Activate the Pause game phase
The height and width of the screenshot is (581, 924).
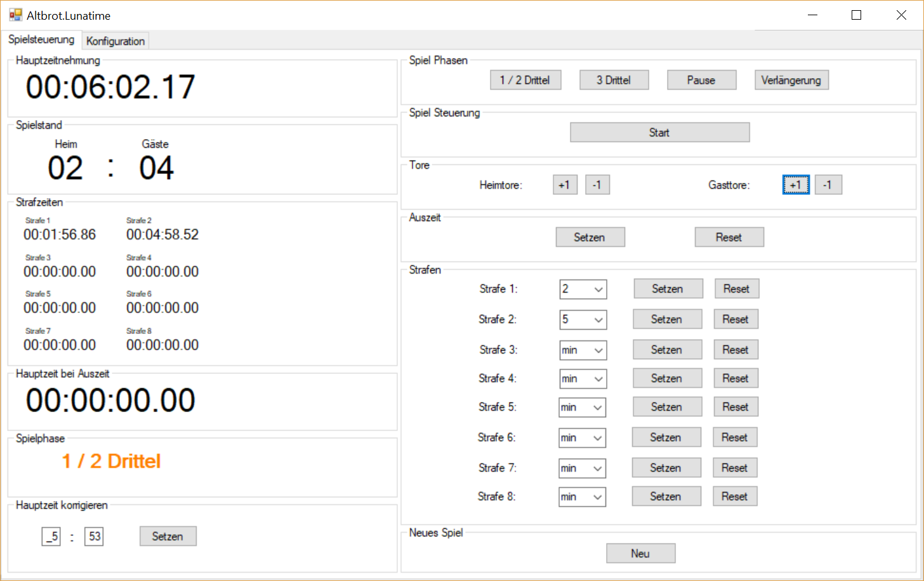701,80
